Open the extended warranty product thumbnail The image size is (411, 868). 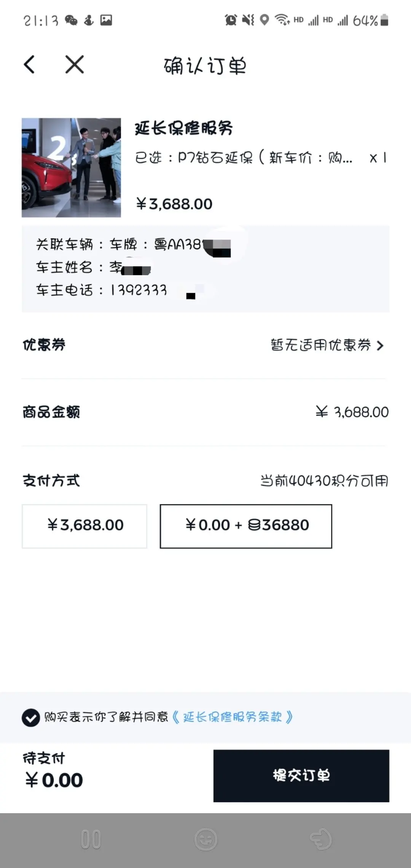(x=71, y=168)
